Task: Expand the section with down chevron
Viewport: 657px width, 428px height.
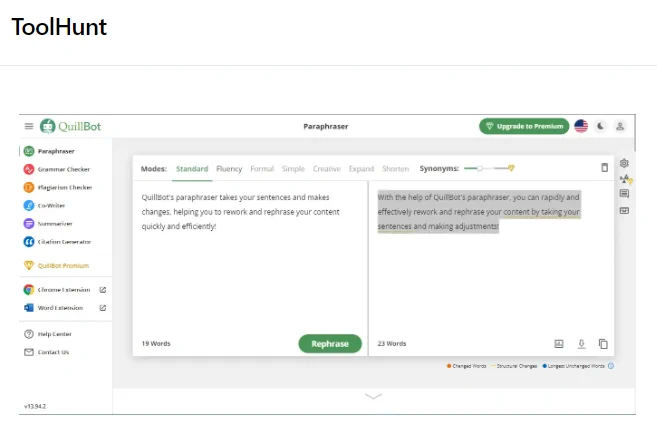Action: coord(373,396)
